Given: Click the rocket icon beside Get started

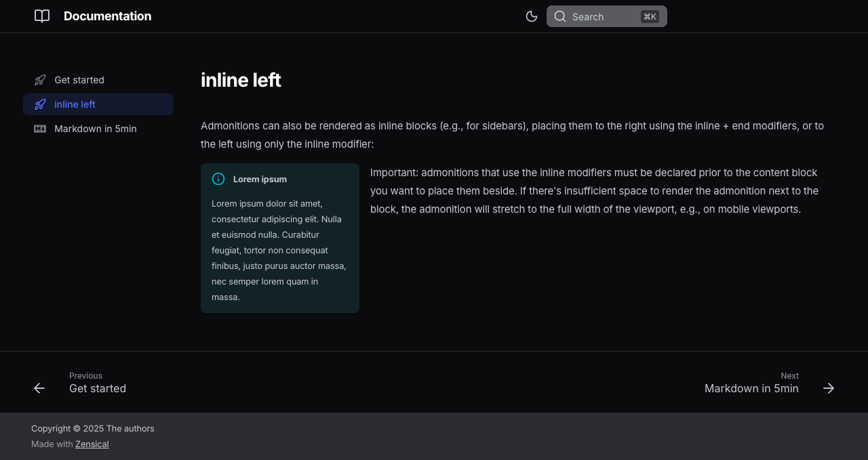Looking at the screenshot, I should pos(40,80).
